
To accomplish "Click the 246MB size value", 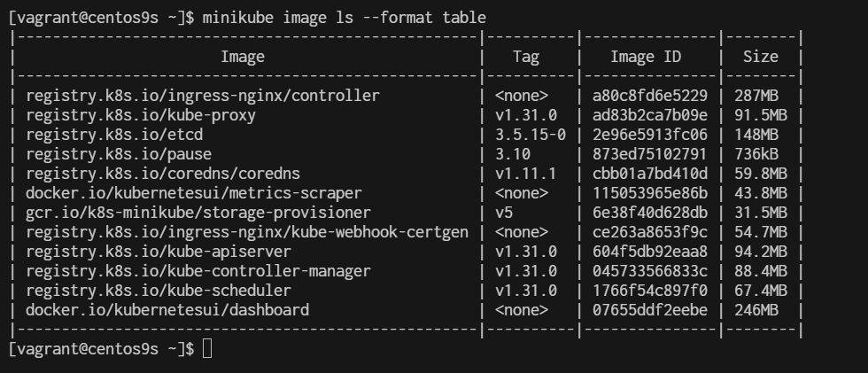I will tap(756, 310).
